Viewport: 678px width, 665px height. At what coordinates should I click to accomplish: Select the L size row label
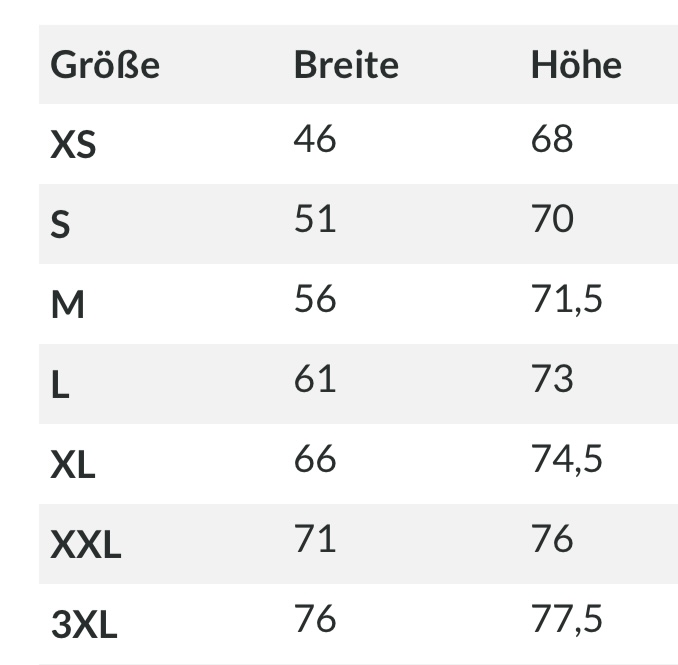point(60,386)
